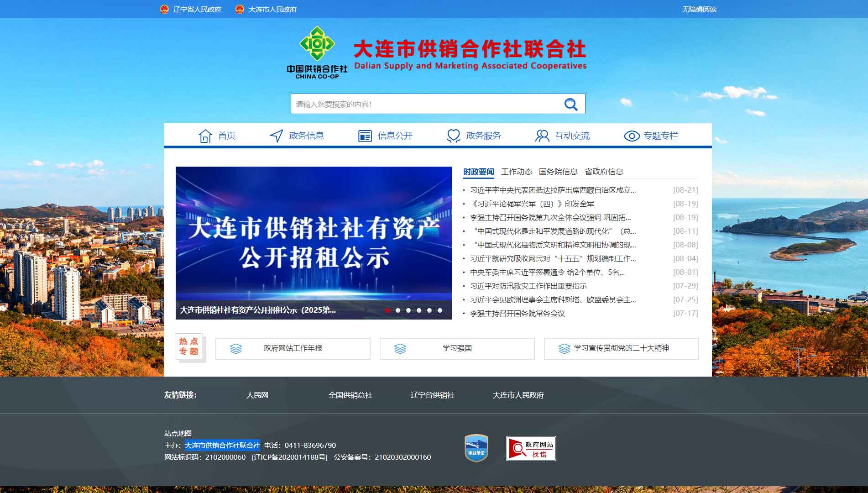Open news about 西藏自治区成立

[553, 190]
